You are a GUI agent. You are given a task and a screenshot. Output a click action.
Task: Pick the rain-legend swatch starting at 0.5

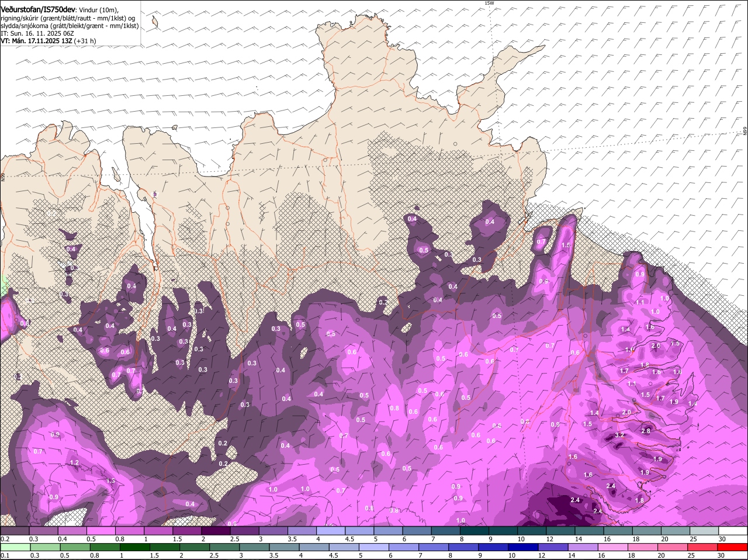pos(75,547)
